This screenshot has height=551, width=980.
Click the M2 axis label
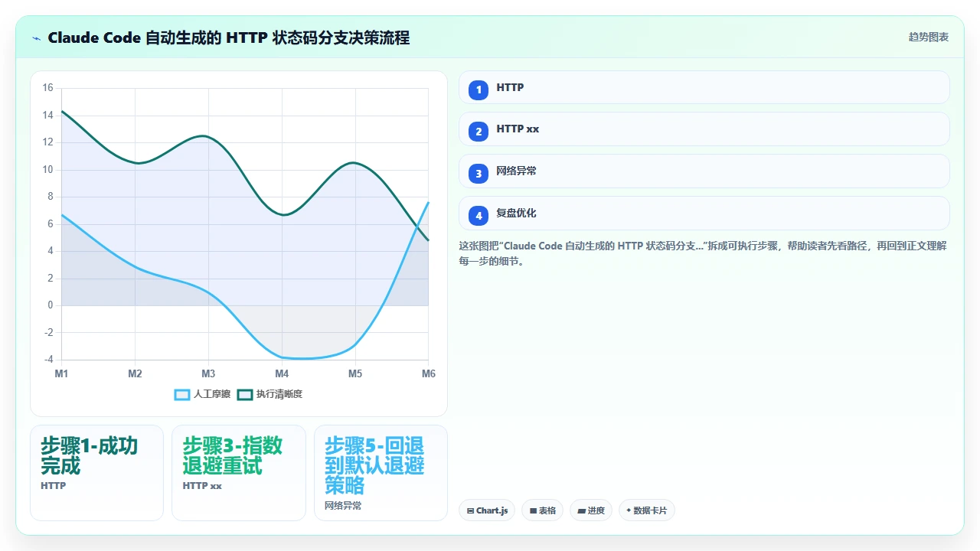135,373
